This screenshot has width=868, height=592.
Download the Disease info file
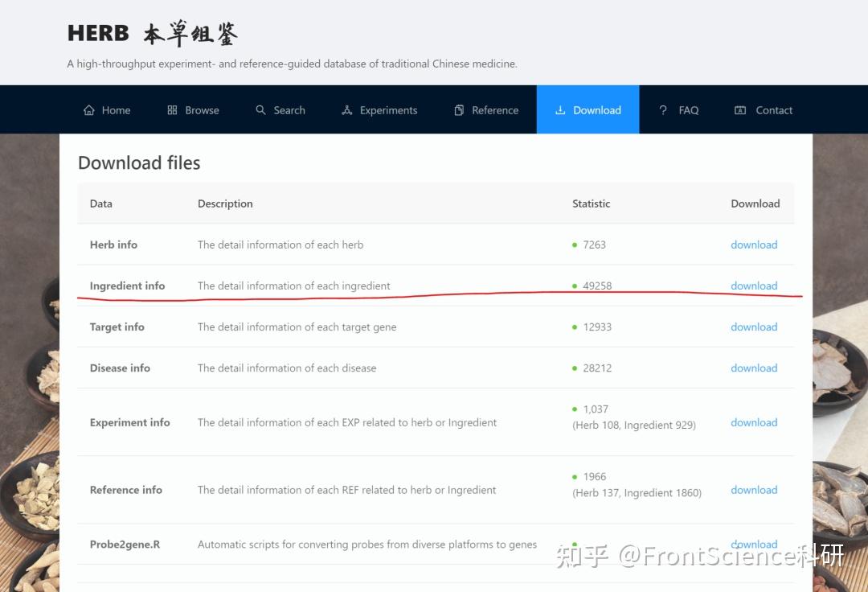pos(754,368)
